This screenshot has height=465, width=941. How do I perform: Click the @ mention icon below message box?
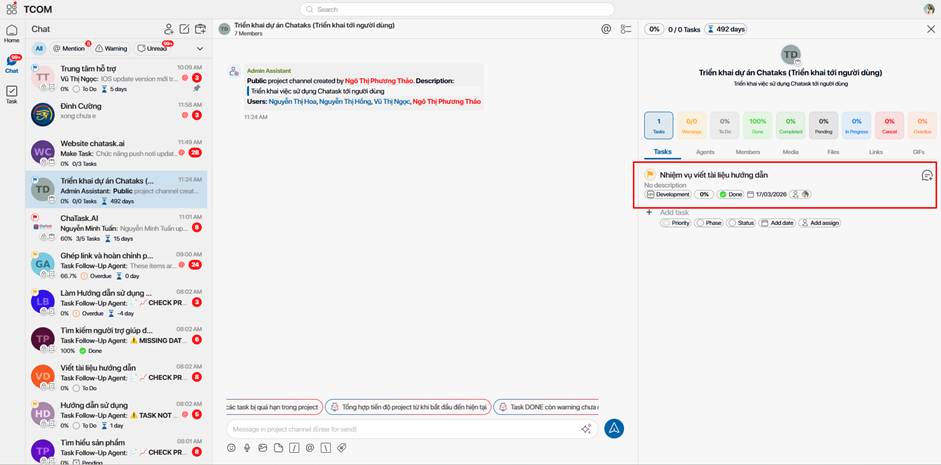click(310, 448)
